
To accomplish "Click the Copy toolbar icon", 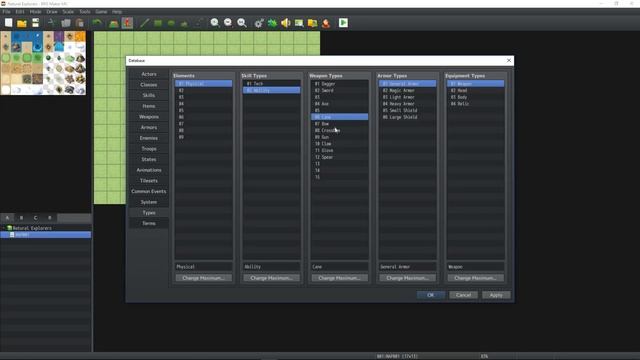I will (x=66, y=23).
